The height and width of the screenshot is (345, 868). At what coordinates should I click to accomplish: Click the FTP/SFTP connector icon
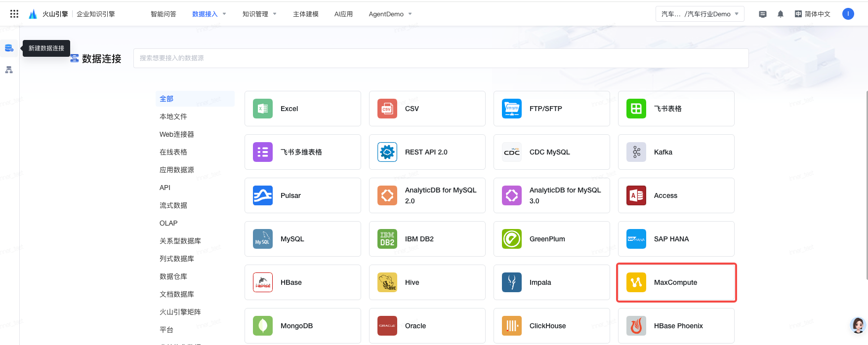tap(512, 109)
